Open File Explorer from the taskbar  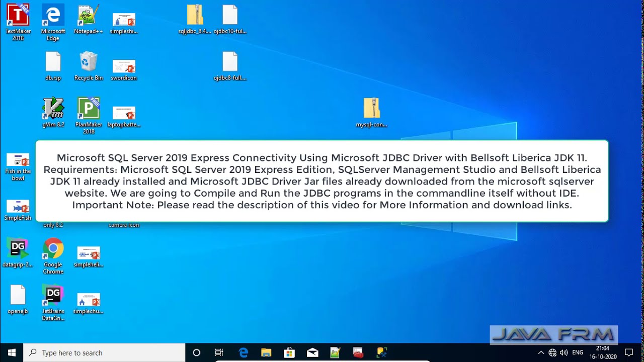pyautogui.click(x=266, y=352)
